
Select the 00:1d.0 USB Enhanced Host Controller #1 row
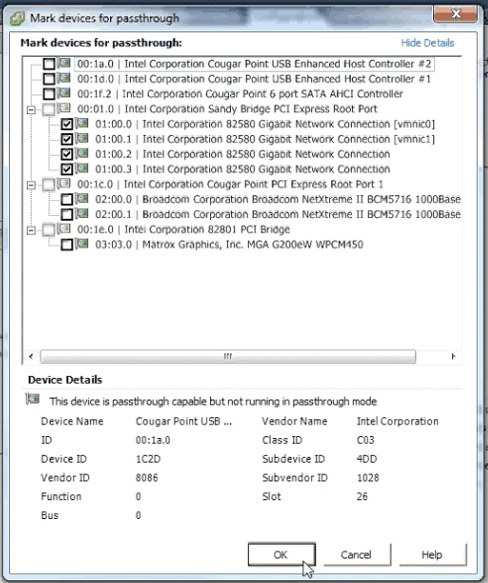[254, 79]
